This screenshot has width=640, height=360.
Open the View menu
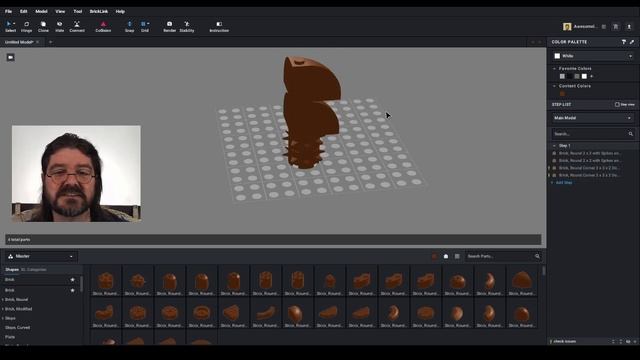pos(60,11)
